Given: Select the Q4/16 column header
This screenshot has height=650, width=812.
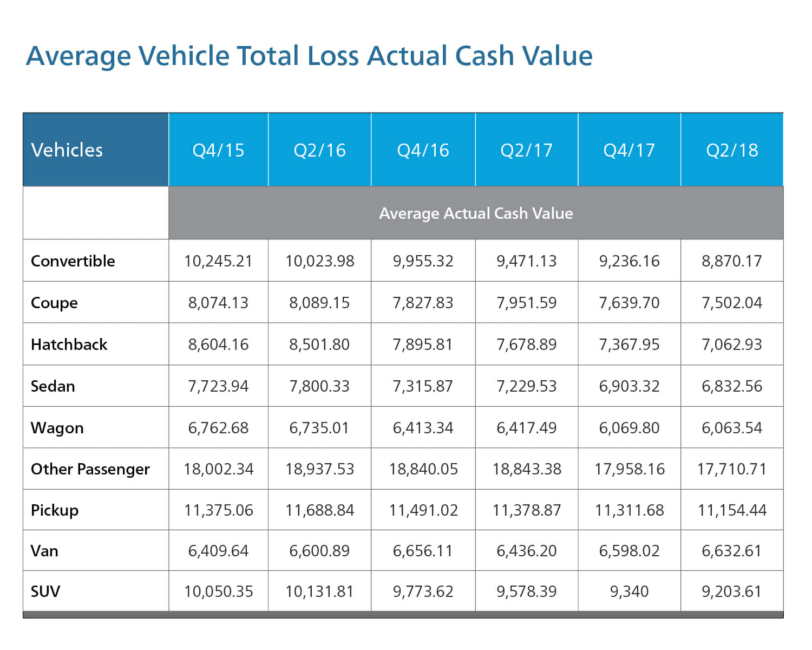Looking at the screenshot, I should tap(423, 149).
